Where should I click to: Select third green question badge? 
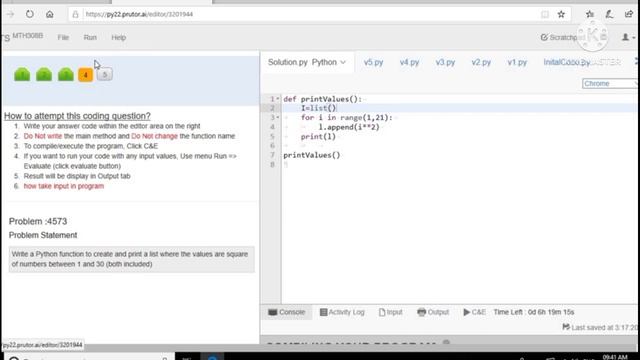(x=66, y=74)
